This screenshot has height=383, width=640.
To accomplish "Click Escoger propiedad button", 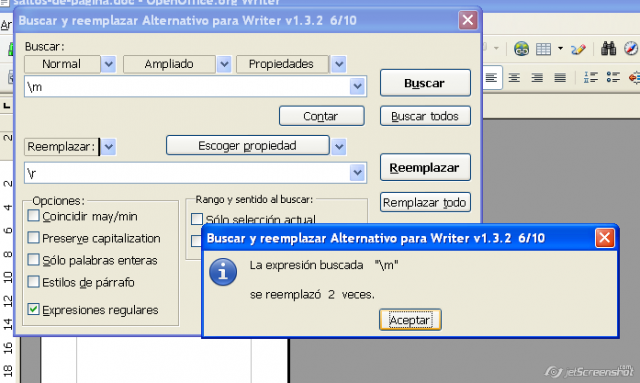I will tap(248, 145).
